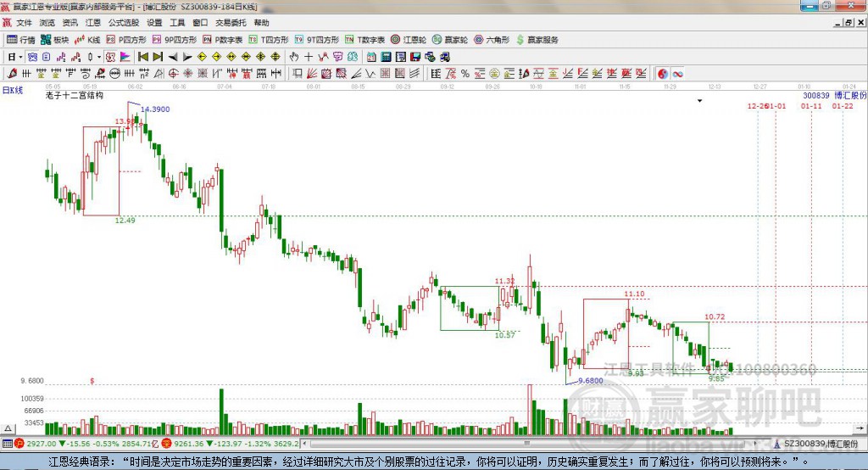
Task: Open the T数字表 tool
Action: click(364, 40)
